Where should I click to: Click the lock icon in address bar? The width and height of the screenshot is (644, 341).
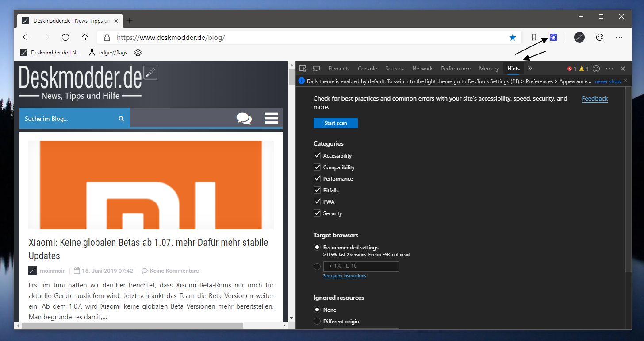[107, 38]
